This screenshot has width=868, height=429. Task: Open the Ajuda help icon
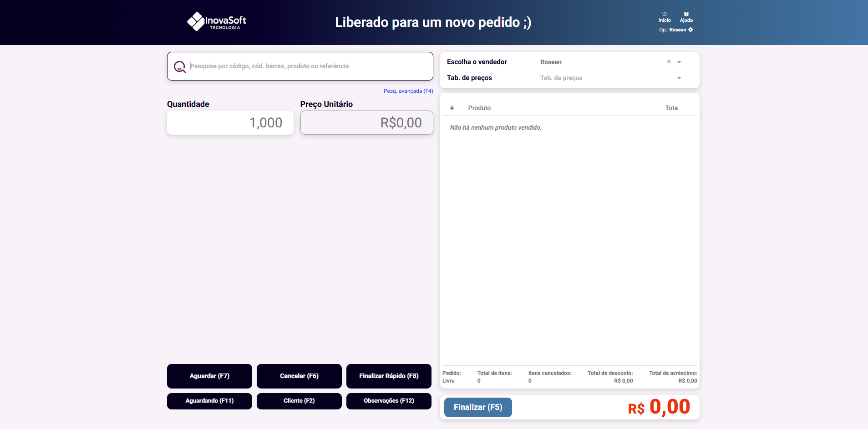point(686,14)
